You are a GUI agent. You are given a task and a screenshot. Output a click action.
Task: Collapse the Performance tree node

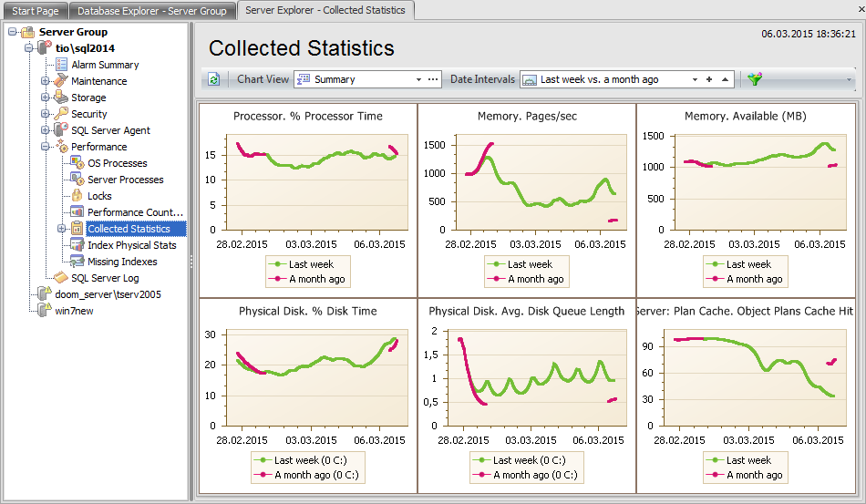pos(46,147)
